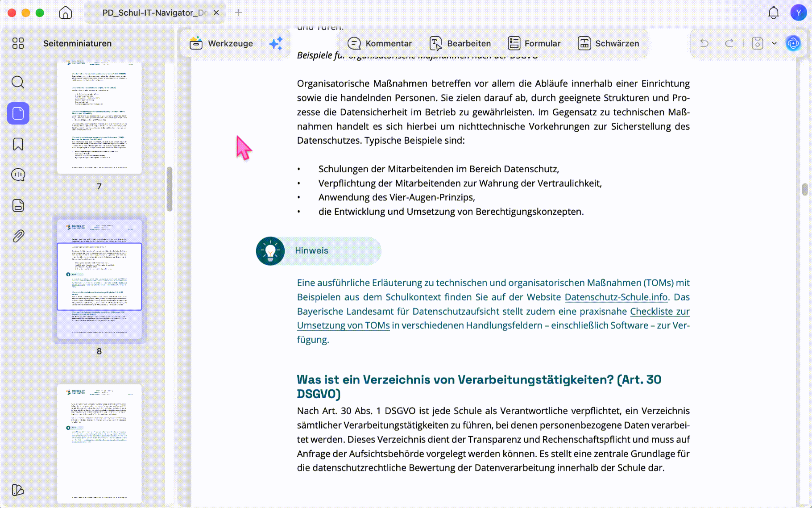
Task: Open the user account avatar
Action: pyautogui.click(x=798, y=12)
